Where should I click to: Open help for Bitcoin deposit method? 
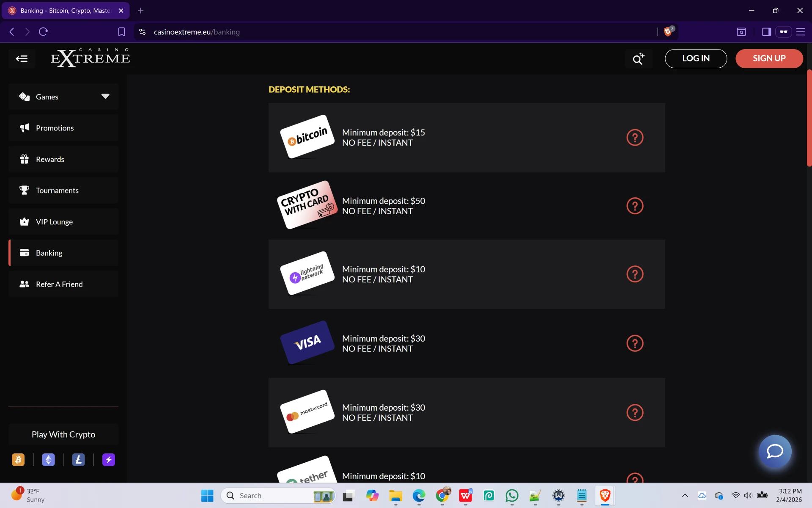(634, 138)
